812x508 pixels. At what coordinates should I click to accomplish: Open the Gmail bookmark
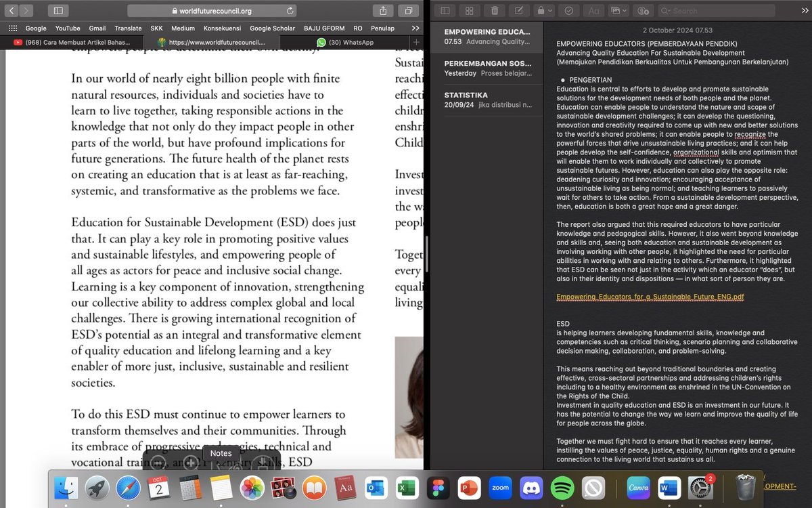point(97,28)
